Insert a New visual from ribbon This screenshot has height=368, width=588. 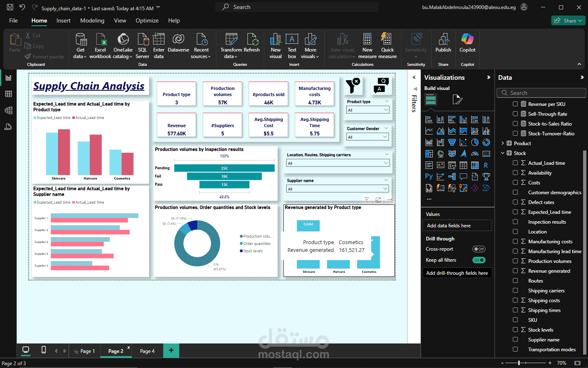tap(276, 46)
